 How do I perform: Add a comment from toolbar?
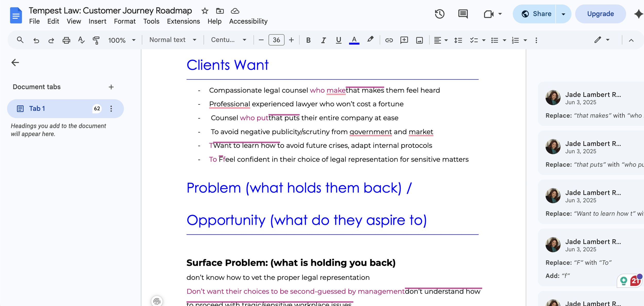(404, 40)
